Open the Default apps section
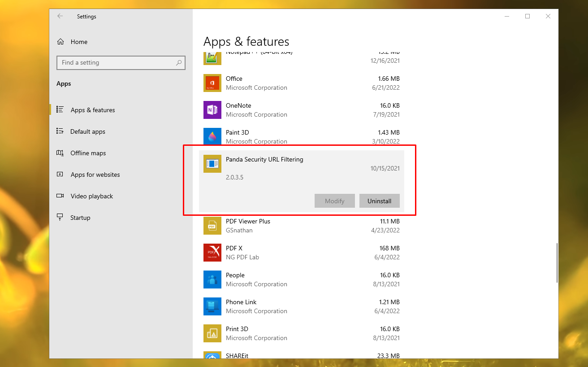The width and height of the screenshot is (588, 367). tap(88, 131)
